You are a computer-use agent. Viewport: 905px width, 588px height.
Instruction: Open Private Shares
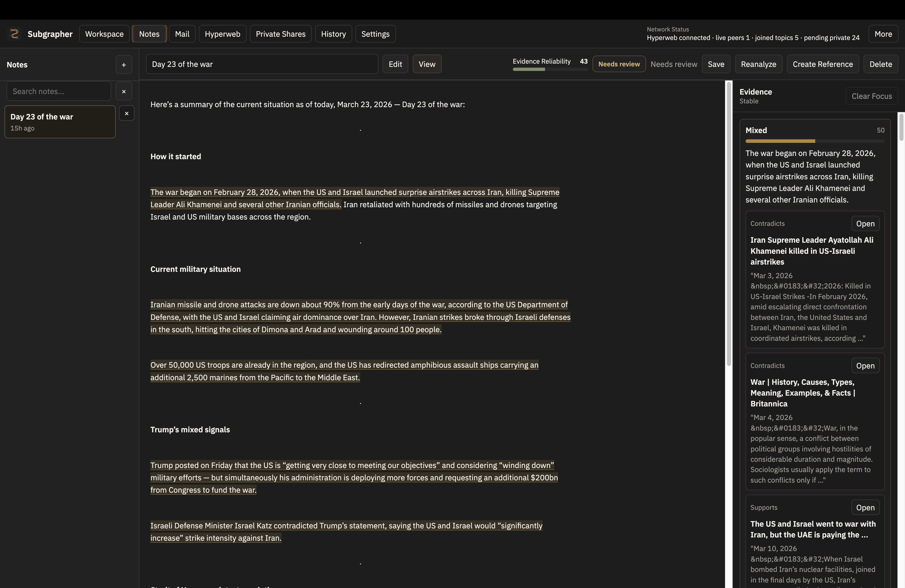click(281, 33)
